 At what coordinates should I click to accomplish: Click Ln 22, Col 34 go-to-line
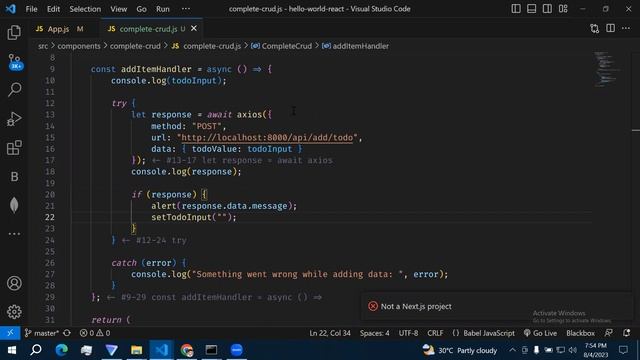pos(330,333)
